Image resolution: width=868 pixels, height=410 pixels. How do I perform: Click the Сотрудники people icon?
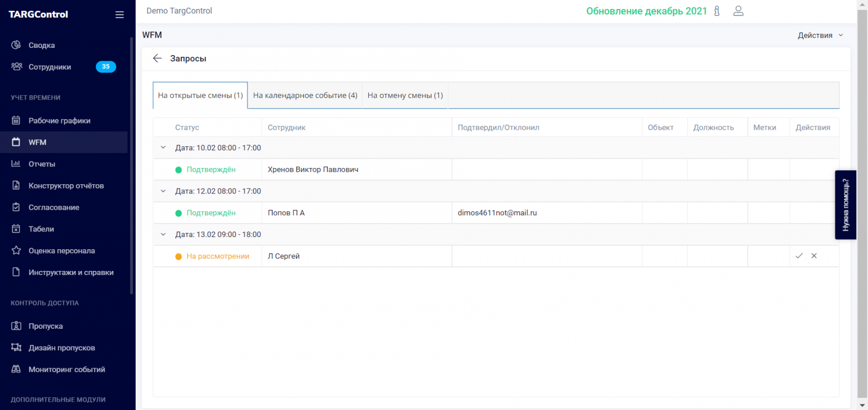pos(17,67)
